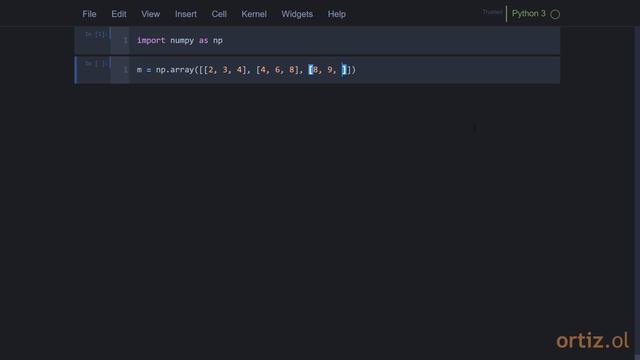Open the Kernel menu

click(254, 14)
